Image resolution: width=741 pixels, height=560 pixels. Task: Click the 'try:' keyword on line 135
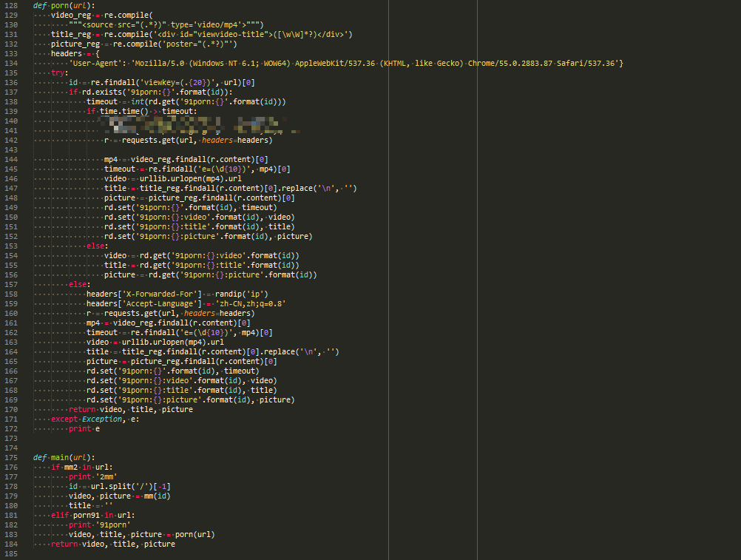tap(60, 72)
